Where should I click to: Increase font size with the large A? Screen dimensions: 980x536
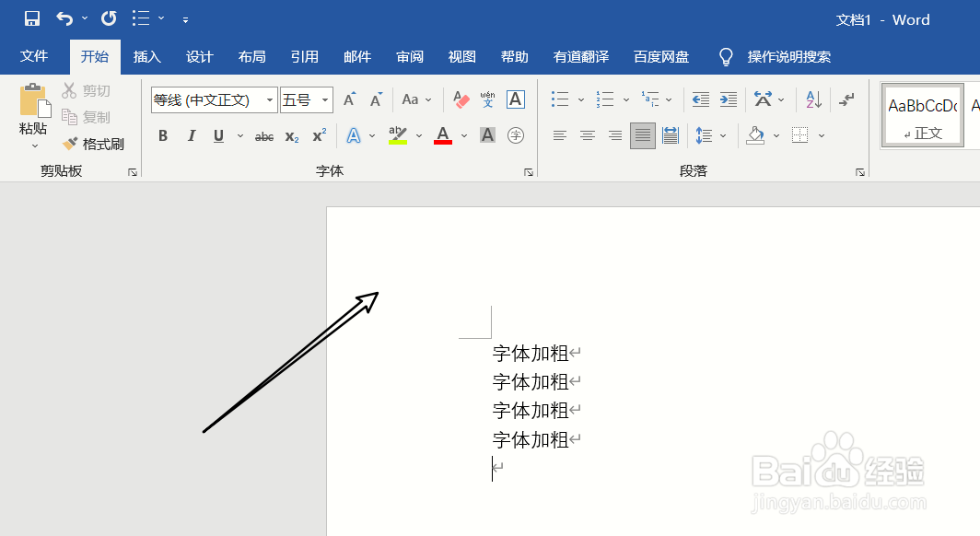(x=349, y=99)
